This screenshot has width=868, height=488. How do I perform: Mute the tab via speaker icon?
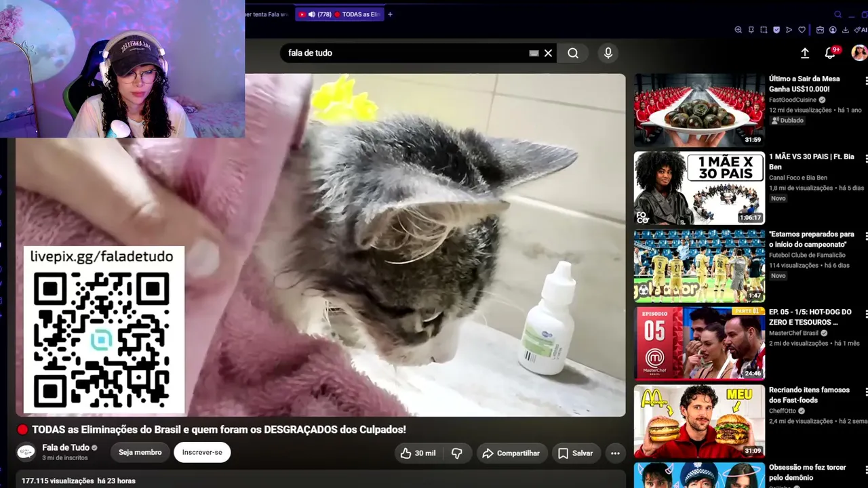pos(312,14)
